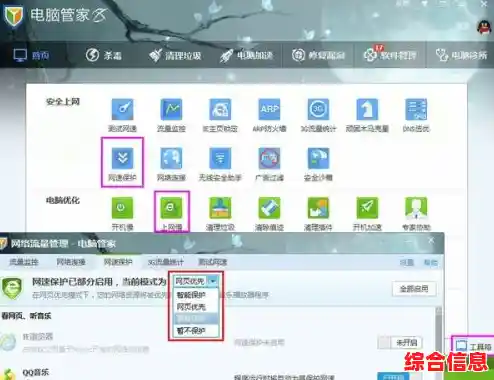494x380 pixels.
Task: Click the 全部启用 enable all button
Action: pyautogui.click(x=414, y=289)
